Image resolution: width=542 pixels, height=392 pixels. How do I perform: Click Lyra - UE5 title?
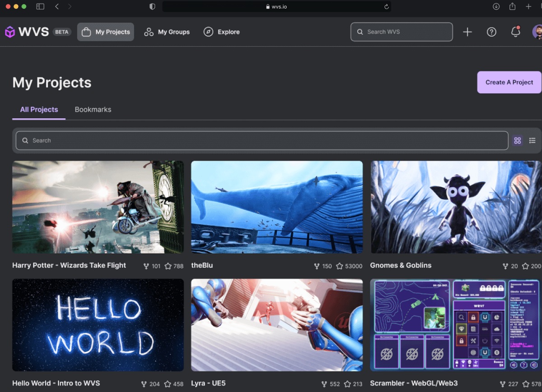coord(208,383)
